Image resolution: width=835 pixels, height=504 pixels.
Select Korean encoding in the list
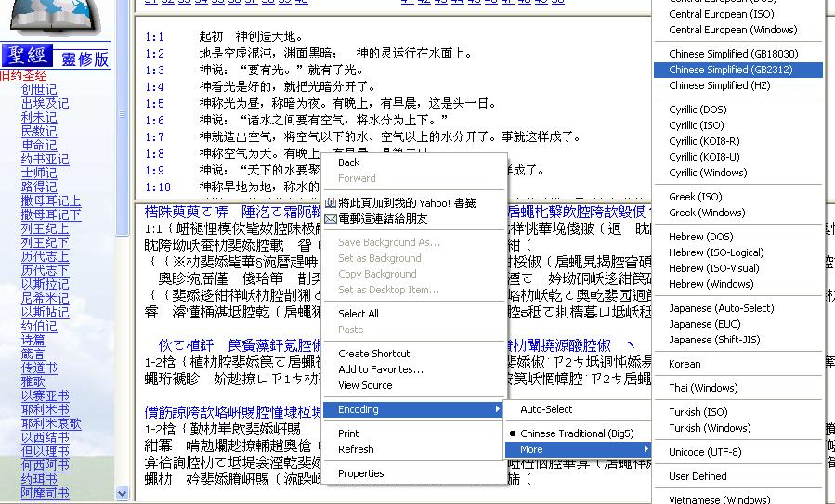point(685,364)
